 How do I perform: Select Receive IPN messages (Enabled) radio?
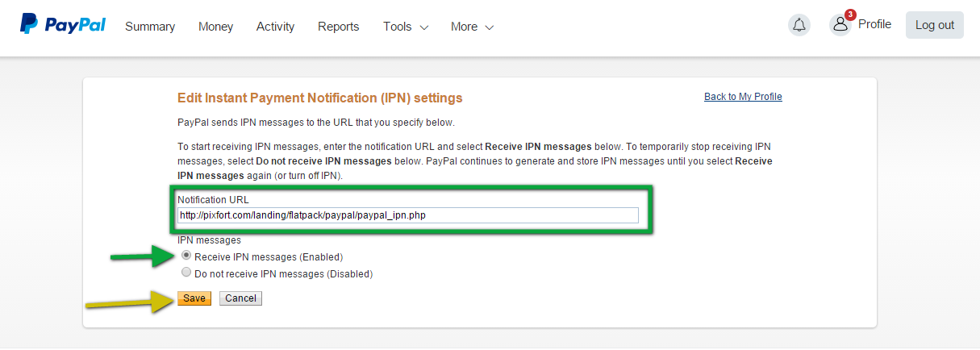186,256
